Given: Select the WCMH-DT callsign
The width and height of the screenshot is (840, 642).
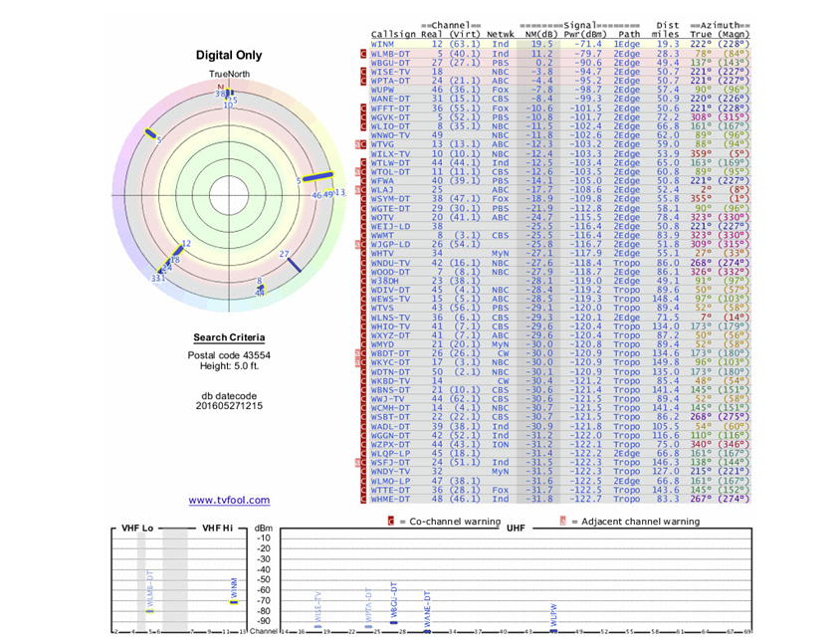Looking at the screenshot, I should point(390,408).
